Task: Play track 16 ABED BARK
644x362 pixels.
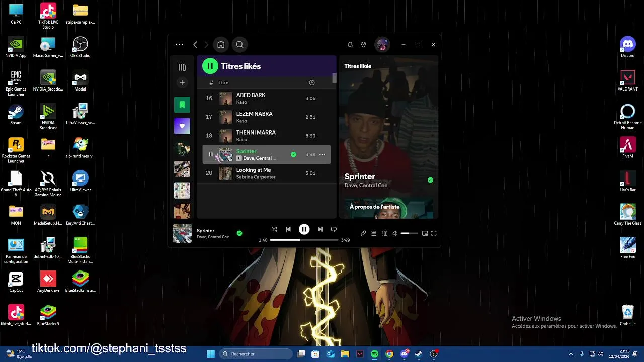Action: coord(267,98)
